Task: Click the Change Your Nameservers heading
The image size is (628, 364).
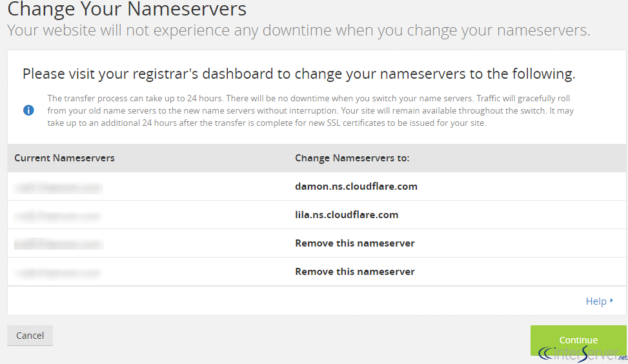Action: coord(127,9)
